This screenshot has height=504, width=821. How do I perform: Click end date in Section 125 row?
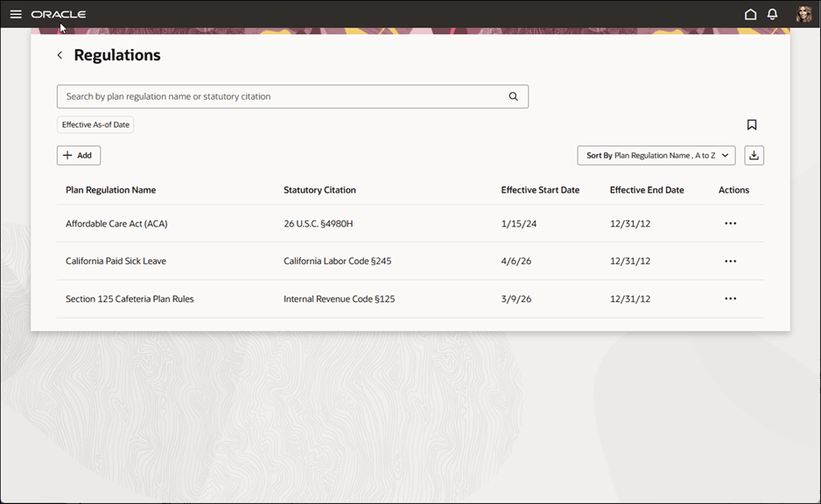[630, 299]
